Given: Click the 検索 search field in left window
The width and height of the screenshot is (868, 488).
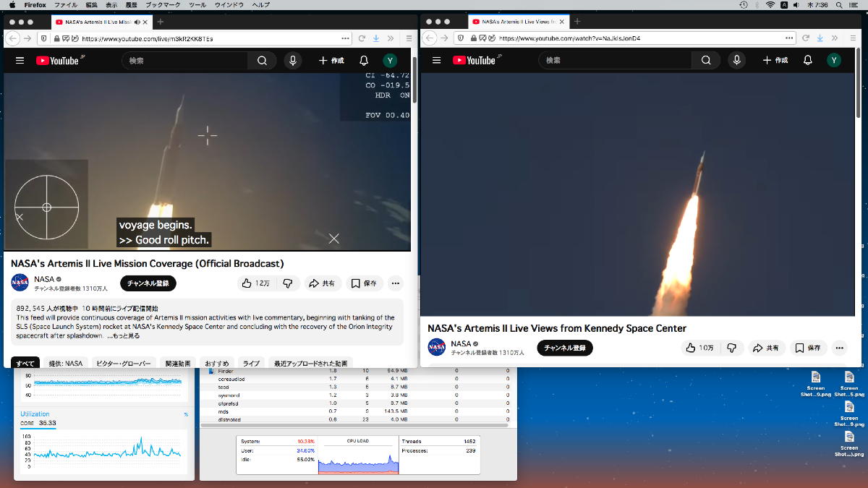Looking at the screenshot, I should click(184, 61).
